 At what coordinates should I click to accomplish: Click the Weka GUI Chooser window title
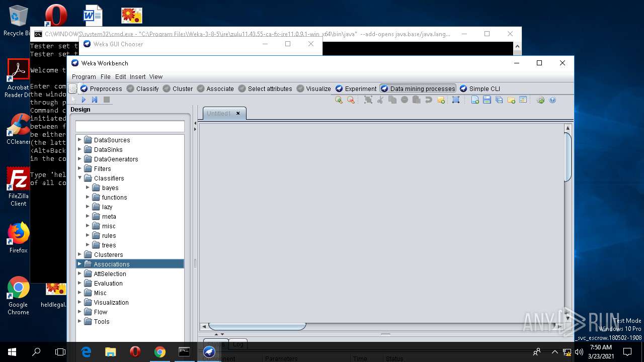tap(118, 44)
